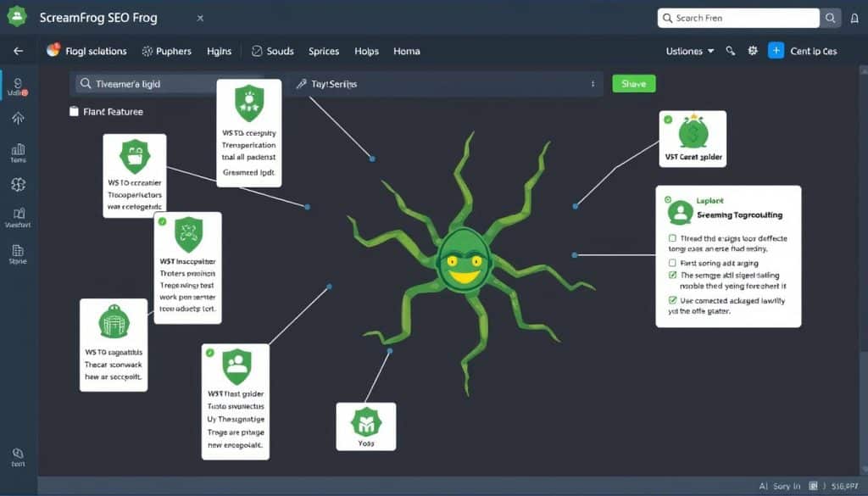
Task: Click the people shield icon in WST Ffast gpider card
Action: click(237, 366)
